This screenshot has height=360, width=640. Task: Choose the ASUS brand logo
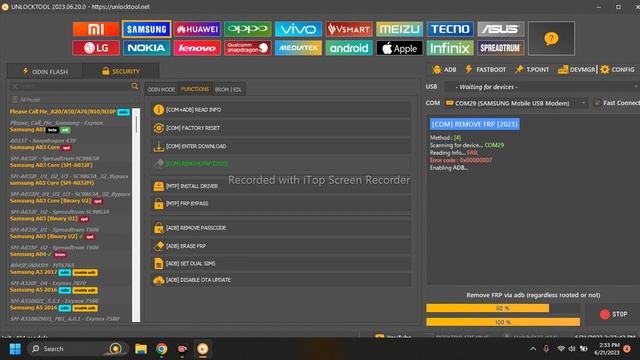[501, 29]
